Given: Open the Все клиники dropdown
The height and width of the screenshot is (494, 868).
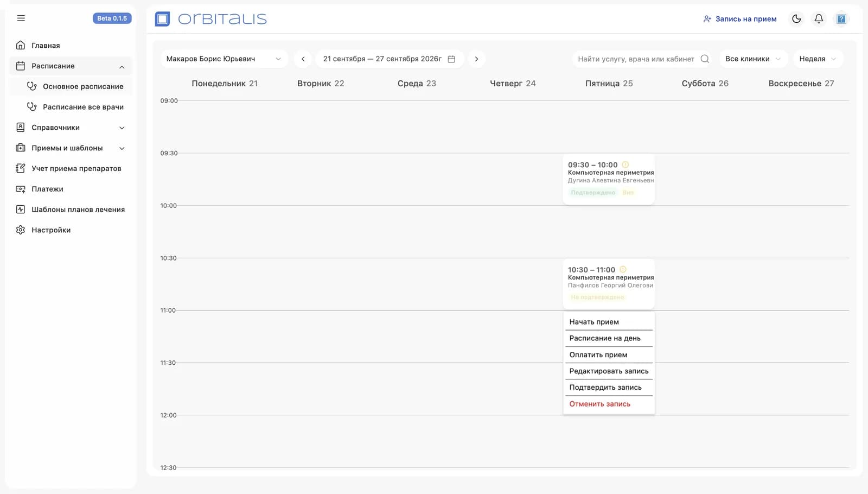Looking at the screenshot, I should click(753, 59).
